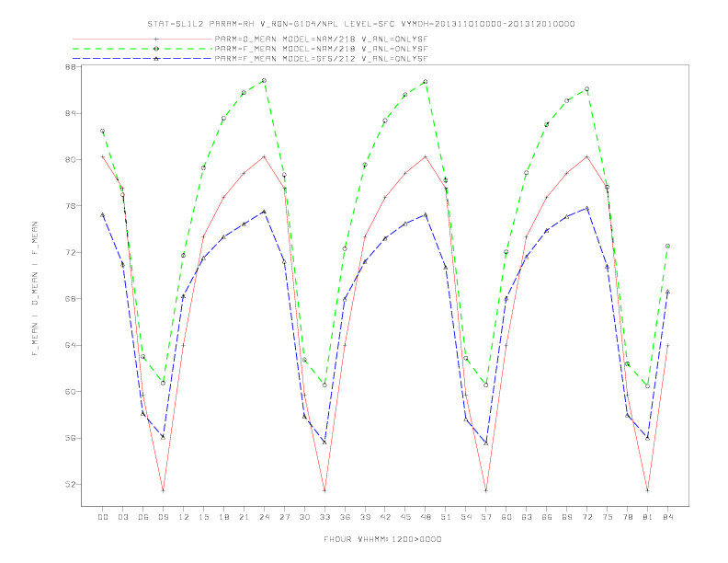Click x-axis forecast hour label 36
The image size is (728, 563).
[x=345, y=517]
